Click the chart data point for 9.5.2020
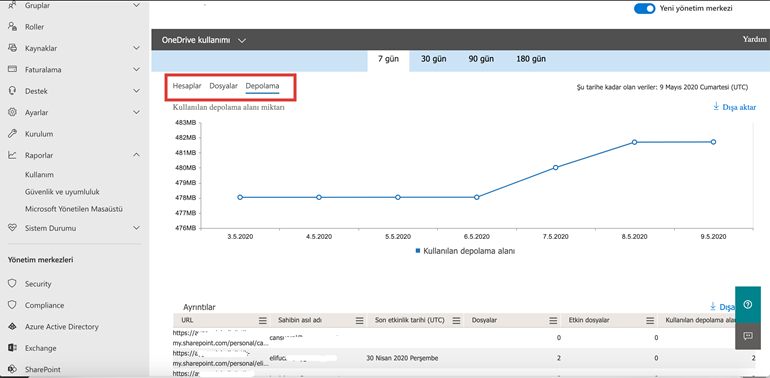The width and height of the screenshot is (770, 378). click(713, 142)
